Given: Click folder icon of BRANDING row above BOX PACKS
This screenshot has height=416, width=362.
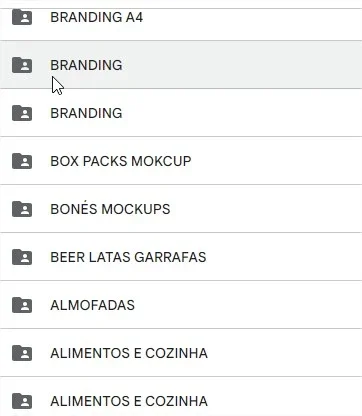Looking at the screenshot, I should pos(22,113).
